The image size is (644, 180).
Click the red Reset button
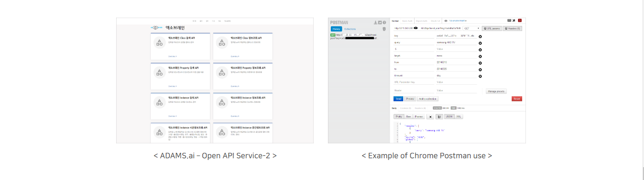tap(516, 99)
